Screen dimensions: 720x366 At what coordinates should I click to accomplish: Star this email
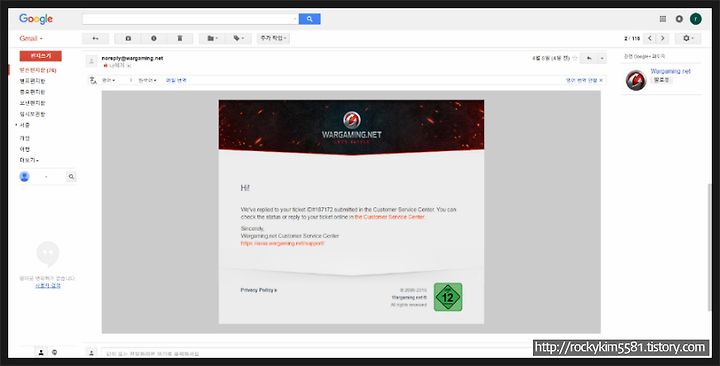tap(574, 58)
